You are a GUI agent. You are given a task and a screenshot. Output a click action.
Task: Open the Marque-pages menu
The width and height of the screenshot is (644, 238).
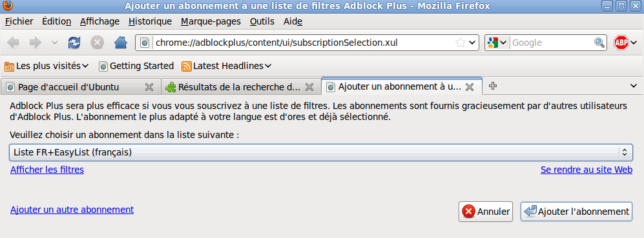[211, 21]
